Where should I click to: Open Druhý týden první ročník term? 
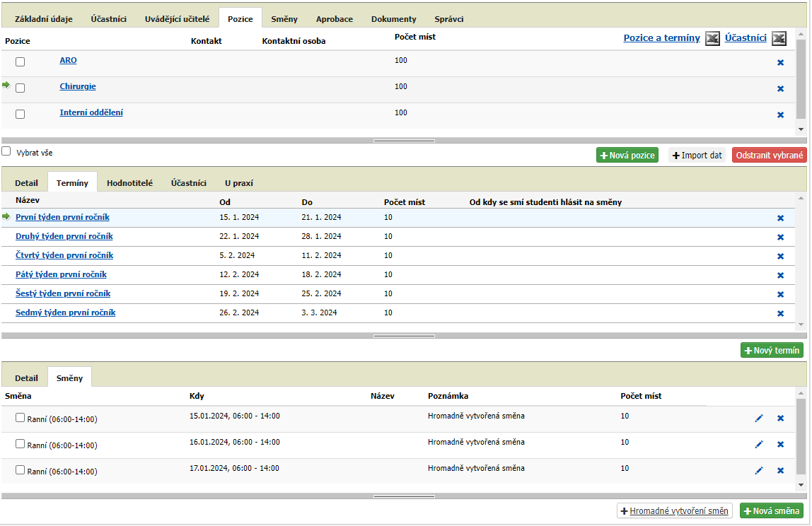click(x=64, y=237)
